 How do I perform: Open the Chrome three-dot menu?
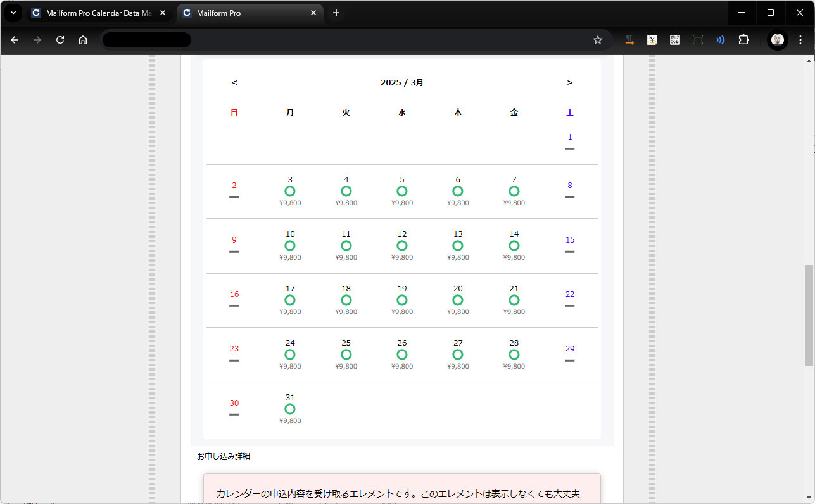point(800,40)
